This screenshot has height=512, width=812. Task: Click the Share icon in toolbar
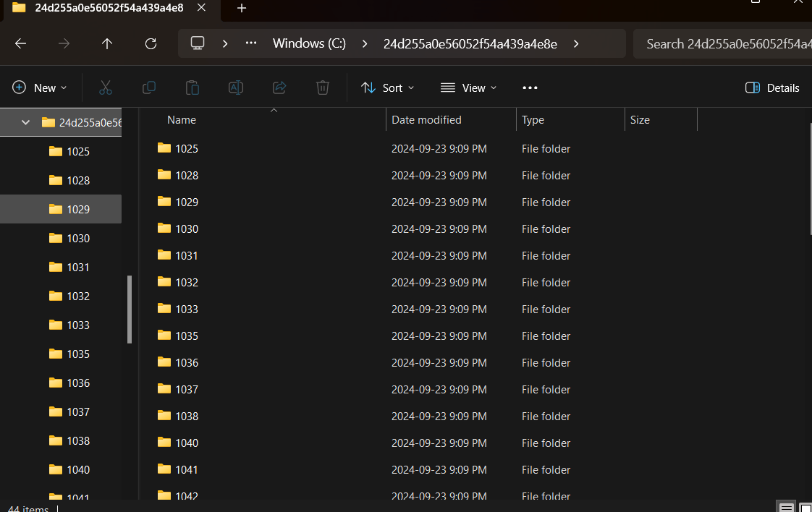279,88
